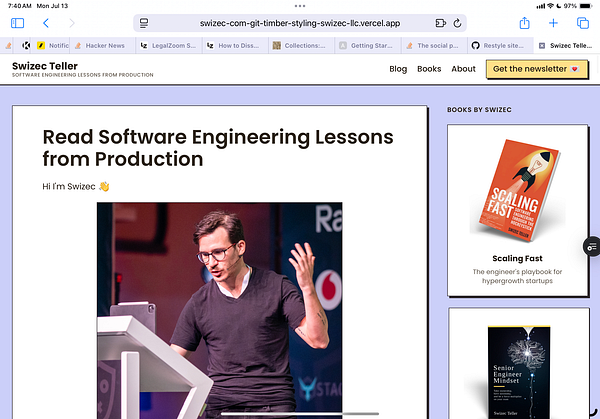Viewport: 600px width, 419px height.
Task: Tap the time display in status bar
Action: point(20,6)
